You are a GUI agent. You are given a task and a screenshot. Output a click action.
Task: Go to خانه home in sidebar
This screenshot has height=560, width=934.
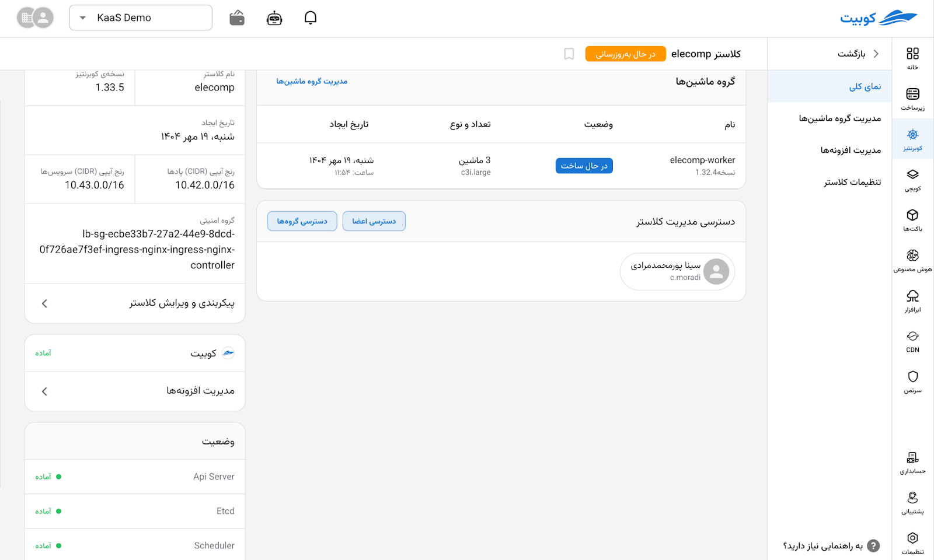click(x=912, y=58)
